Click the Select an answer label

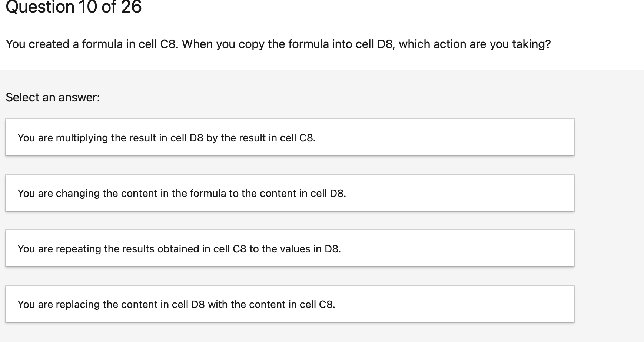click(x=53, y=97)
